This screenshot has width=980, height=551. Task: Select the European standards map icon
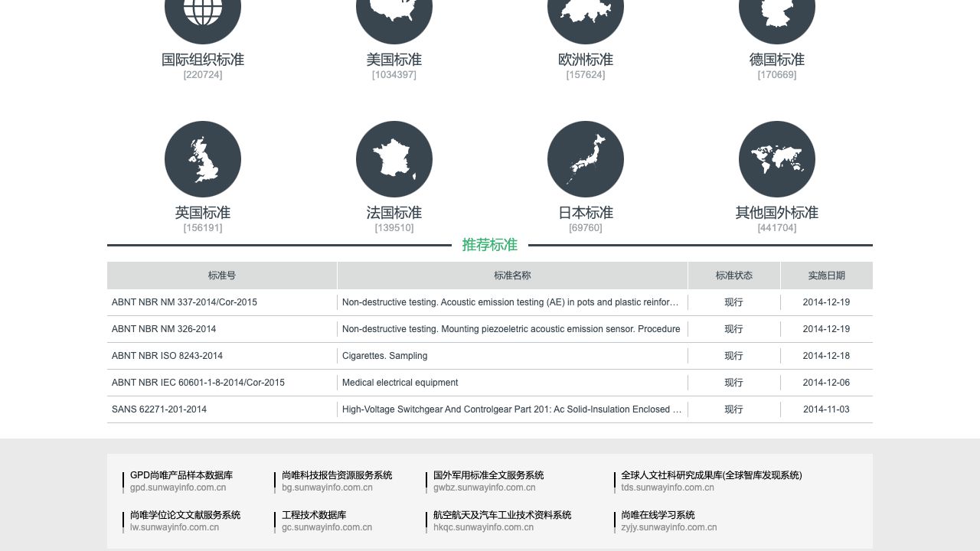[x=586, y=14]
